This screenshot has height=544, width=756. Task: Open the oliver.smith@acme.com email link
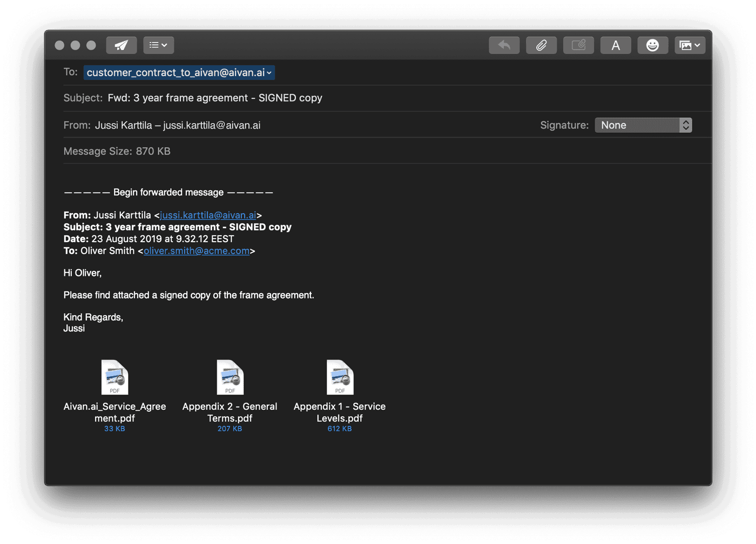[197, 250]
